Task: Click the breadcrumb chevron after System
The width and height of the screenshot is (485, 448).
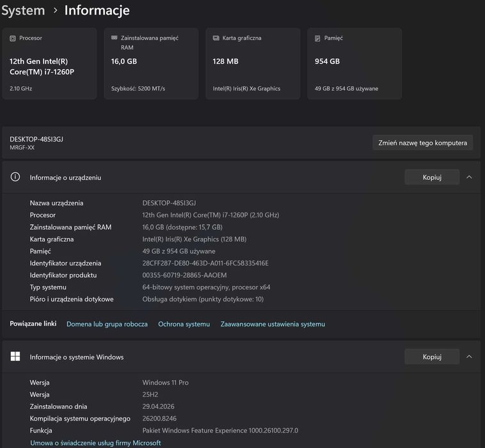Action: [x=56, y=10]
